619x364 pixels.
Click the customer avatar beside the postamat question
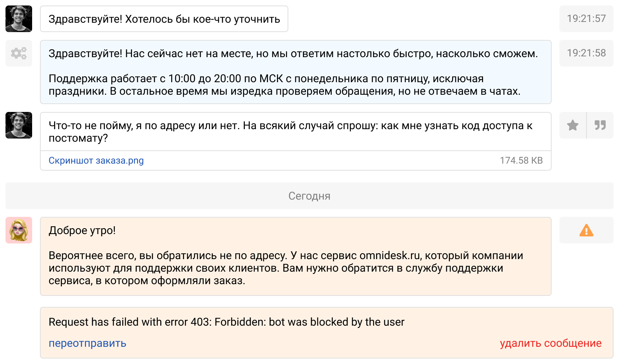point(19,125)
